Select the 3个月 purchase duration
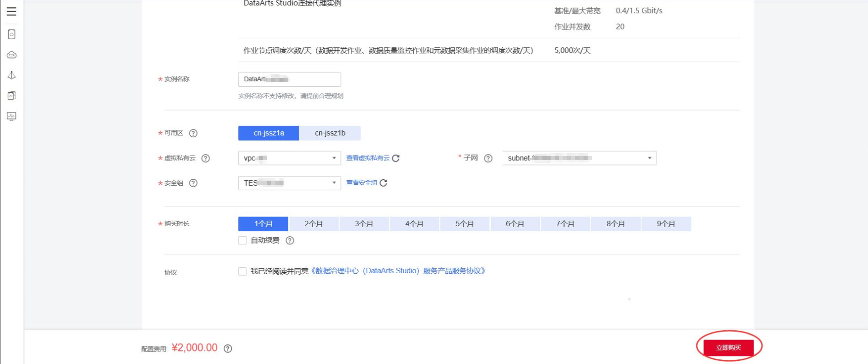This screenshot has width=868, height=364. (x=363, y=224)
